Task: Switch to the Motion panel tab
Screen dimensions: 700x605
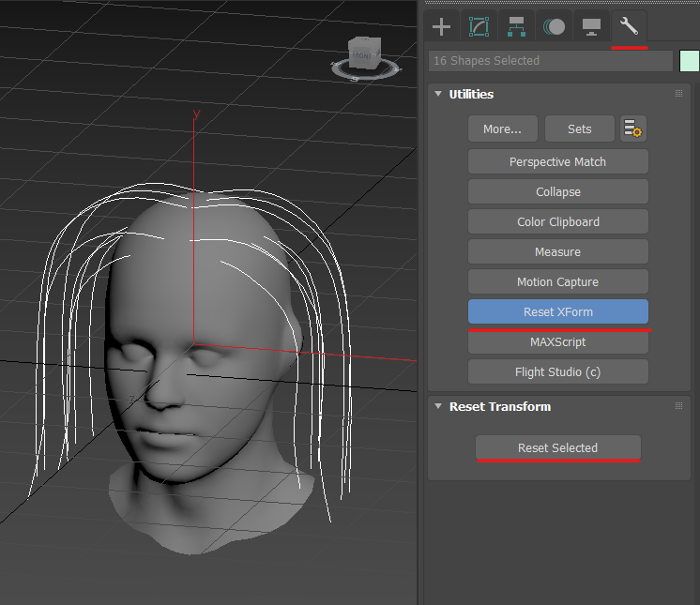Action: click(x=554, y=26)
